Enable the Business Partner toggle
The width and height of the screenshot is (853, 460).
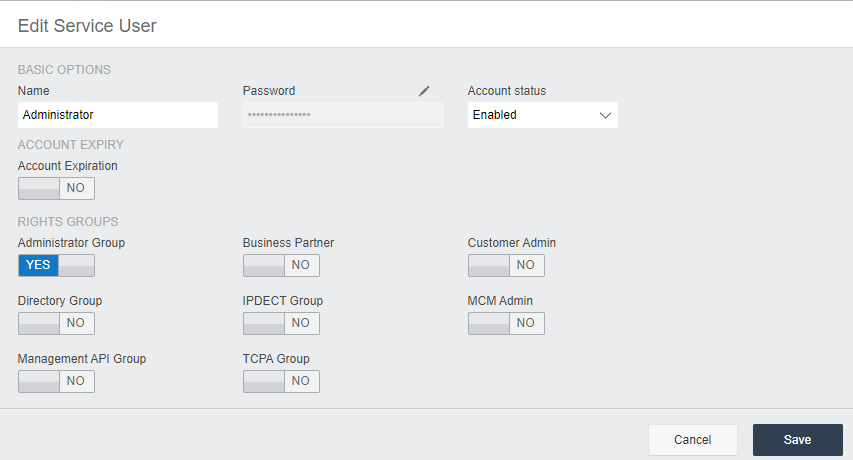coord(281,265)
